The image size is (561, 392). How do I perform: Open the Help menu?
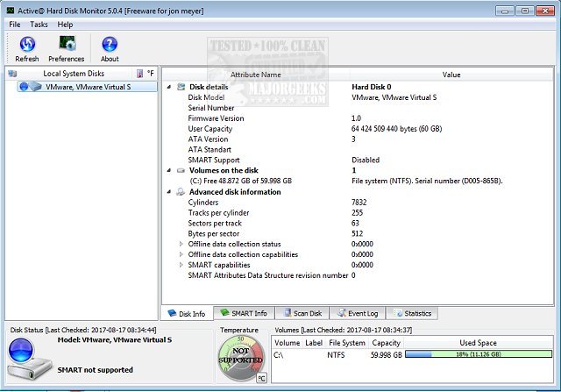(x=65, y=25)
